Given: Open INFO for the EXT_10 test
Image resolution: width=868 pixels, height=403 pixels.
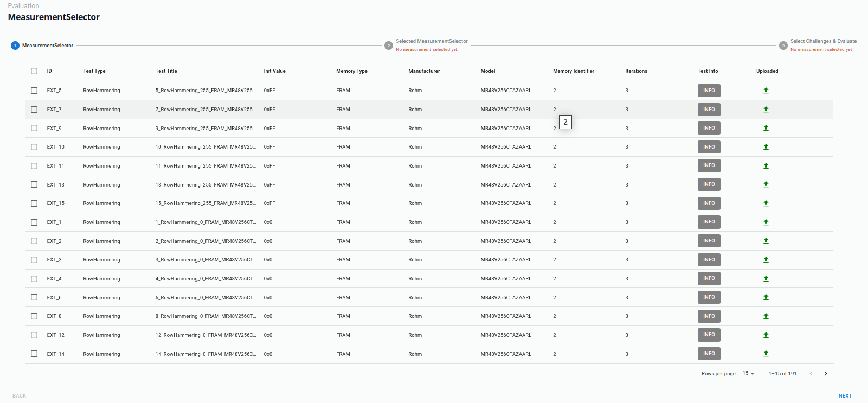Looking at the screenshot, I should tap(709, 147).
